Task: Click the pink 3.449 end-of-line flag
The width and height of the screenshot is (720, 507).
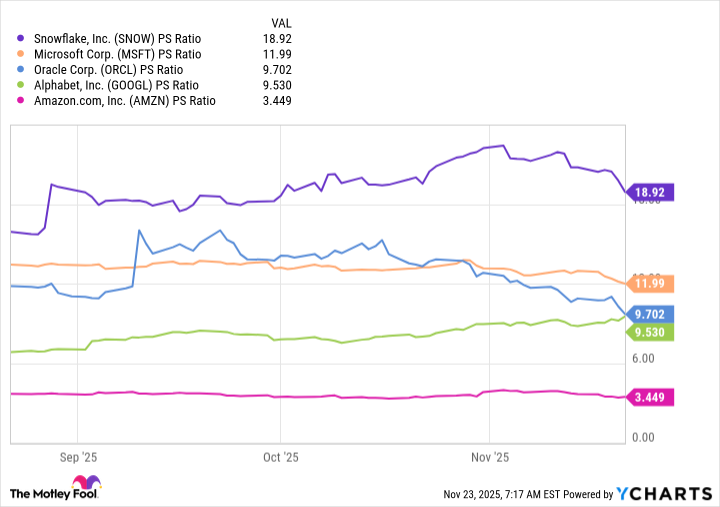Action: click(x=651, y=398)
